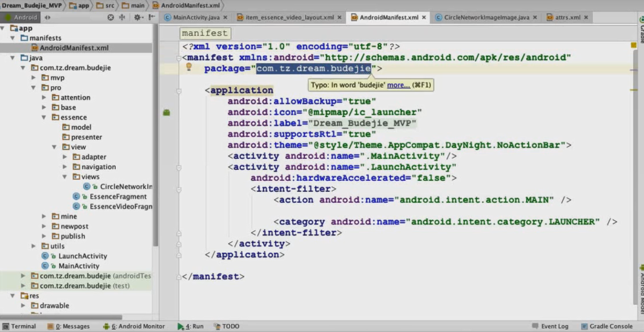The height and width of the screenshot is (332, 644).
Task: Open the TODO tool window
Action: pyautogui.click(x=227, y=326)
